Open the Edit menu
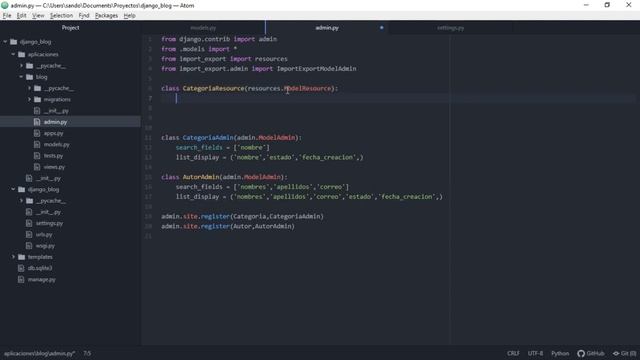640x360 pixels. click(21, 16)
